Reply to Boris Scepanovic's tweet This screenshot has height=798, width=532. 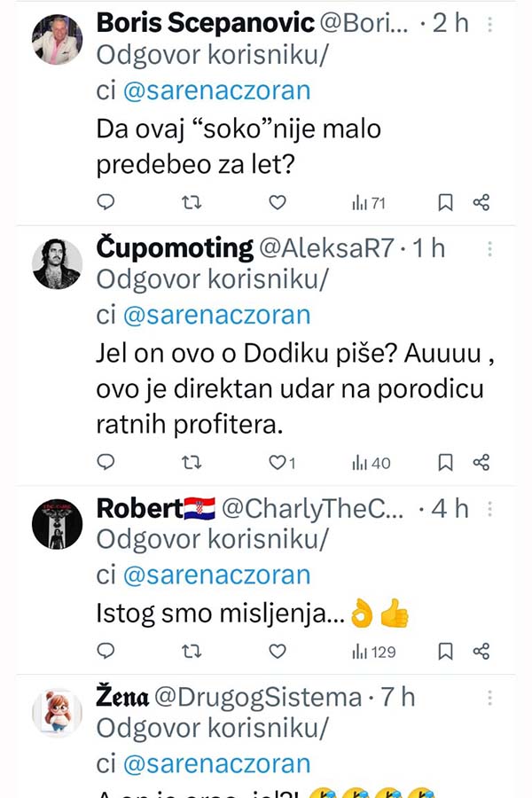[106, 203]
